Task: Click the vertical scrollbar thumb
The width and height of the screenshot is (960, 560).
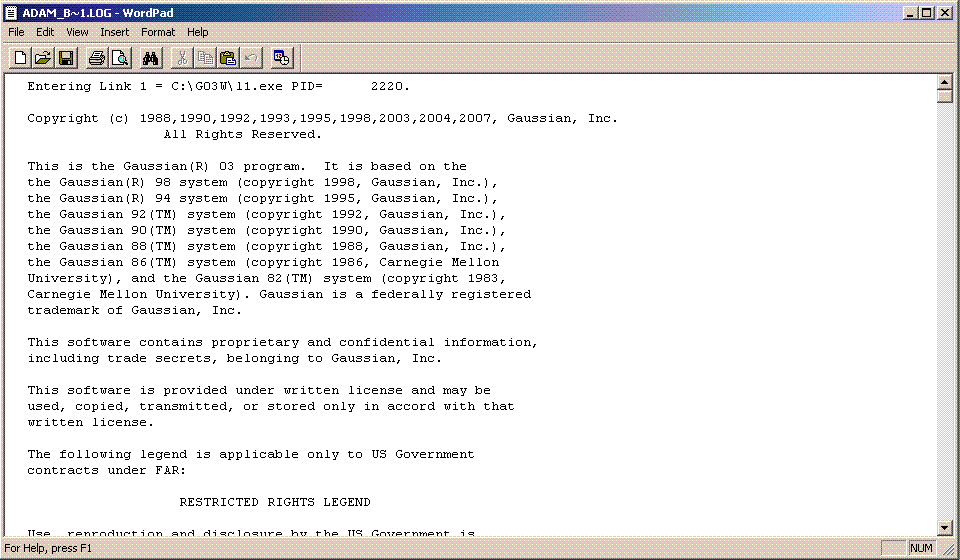Action: click(944, 96)
